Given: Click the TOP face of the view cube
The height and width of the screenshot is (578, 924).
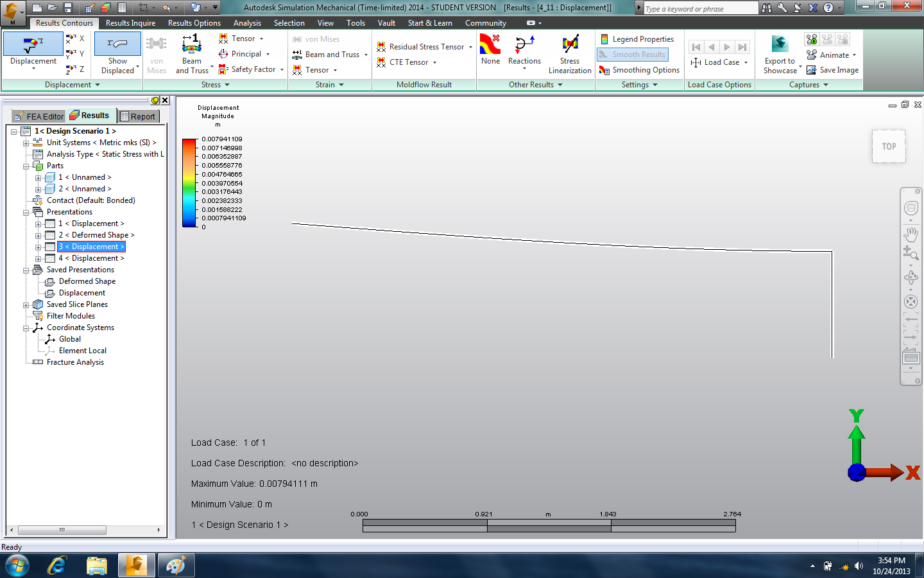Looking at the screenshot, I should [x=889, y=146].
